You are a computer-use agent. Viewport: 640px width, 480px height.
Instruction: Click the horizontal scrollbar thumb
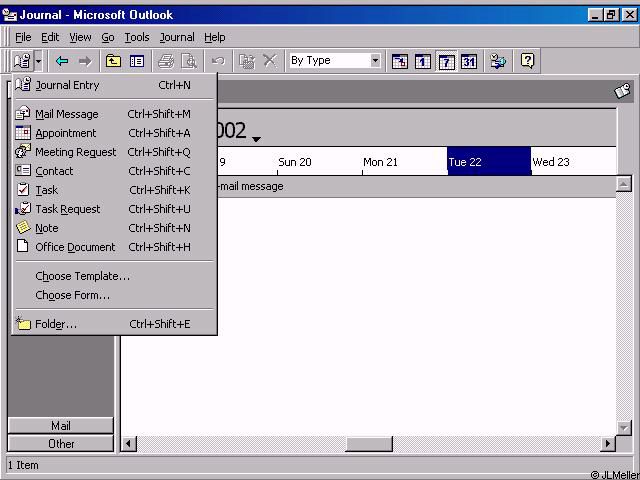369,444
